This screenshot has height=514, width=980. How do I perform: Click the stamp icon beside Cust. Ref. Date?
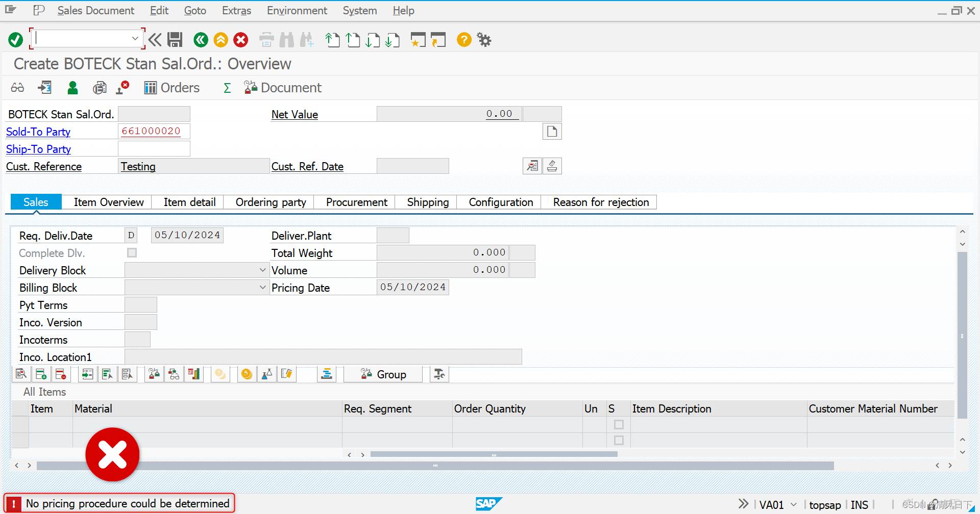click(552, 166)
